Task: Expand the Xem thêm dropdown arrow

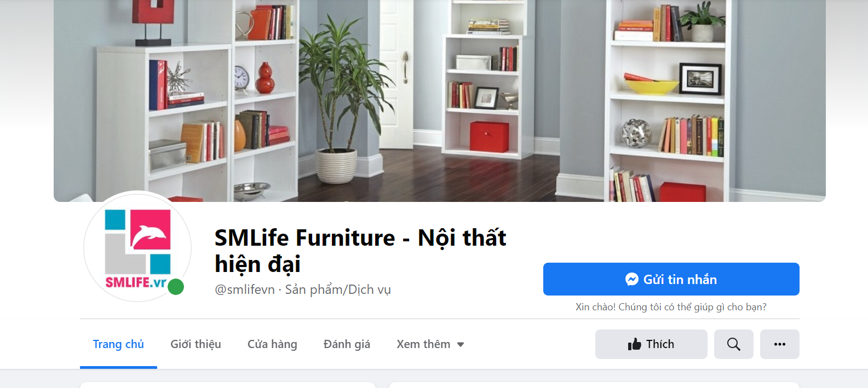Action: 461,345
